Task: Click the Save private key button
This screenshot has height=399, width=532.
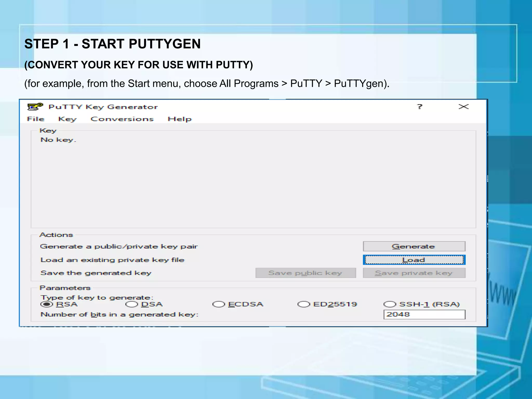Action: tap(414, 273)
